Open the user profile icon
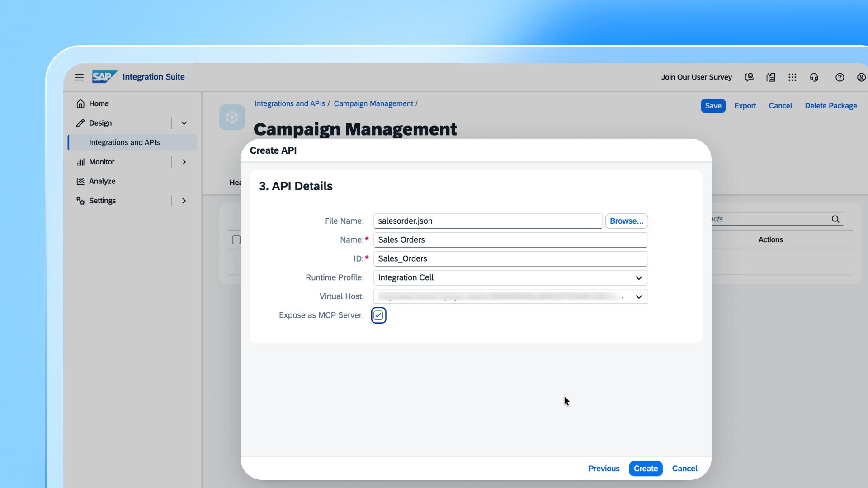 (861, 77)
